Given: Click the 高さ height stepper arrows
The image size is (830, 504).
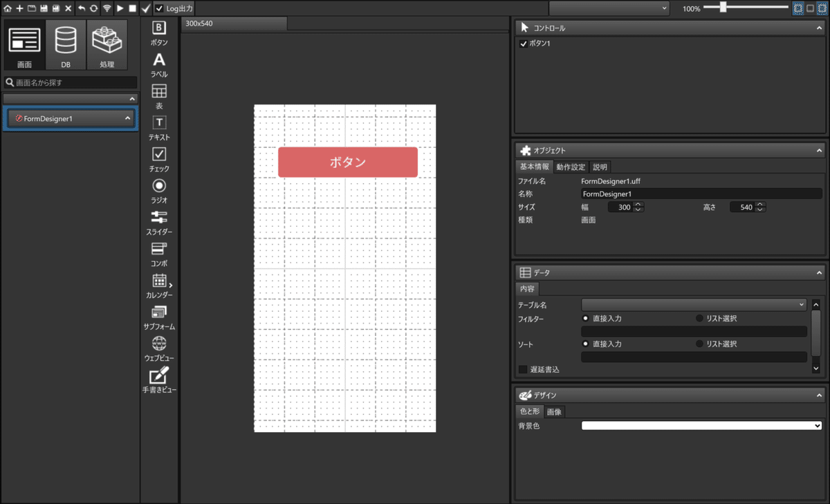Looking at the screenshot, I should pos(760,207).
